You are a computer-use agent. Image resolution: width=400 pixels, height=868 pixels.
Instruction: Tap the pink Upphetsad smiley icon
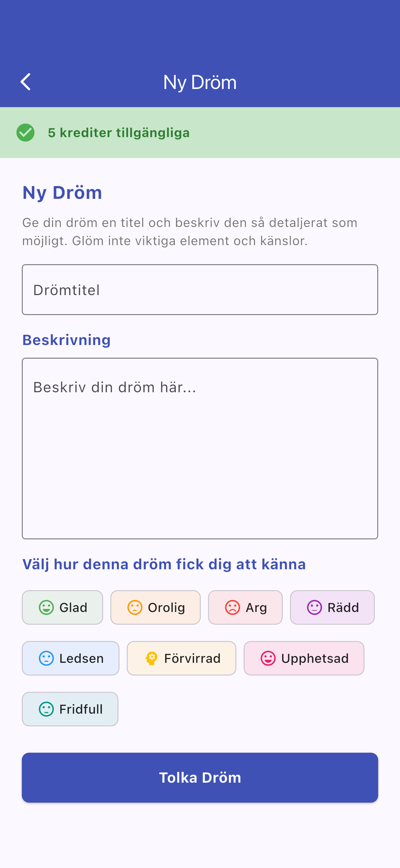click(x=268, y=658)
